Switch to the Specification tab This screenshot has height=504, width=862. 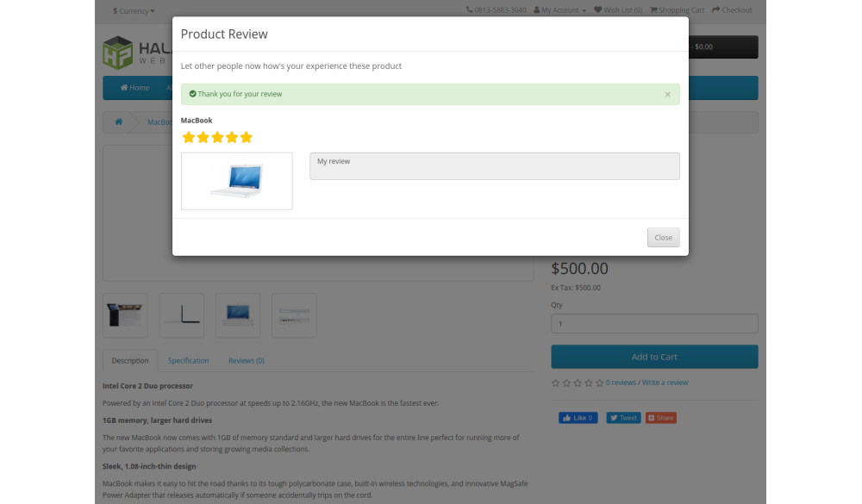pos(188,361)
